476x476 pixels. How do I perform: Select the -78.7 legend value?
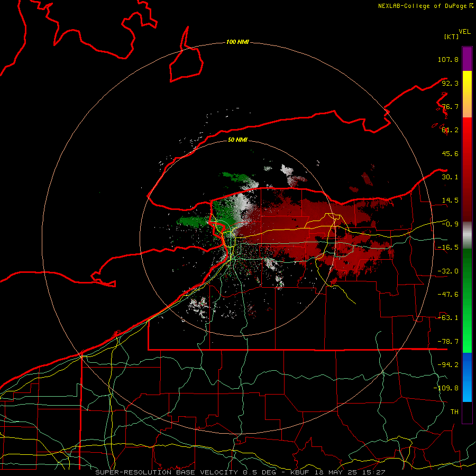click(x=448, y=342)
